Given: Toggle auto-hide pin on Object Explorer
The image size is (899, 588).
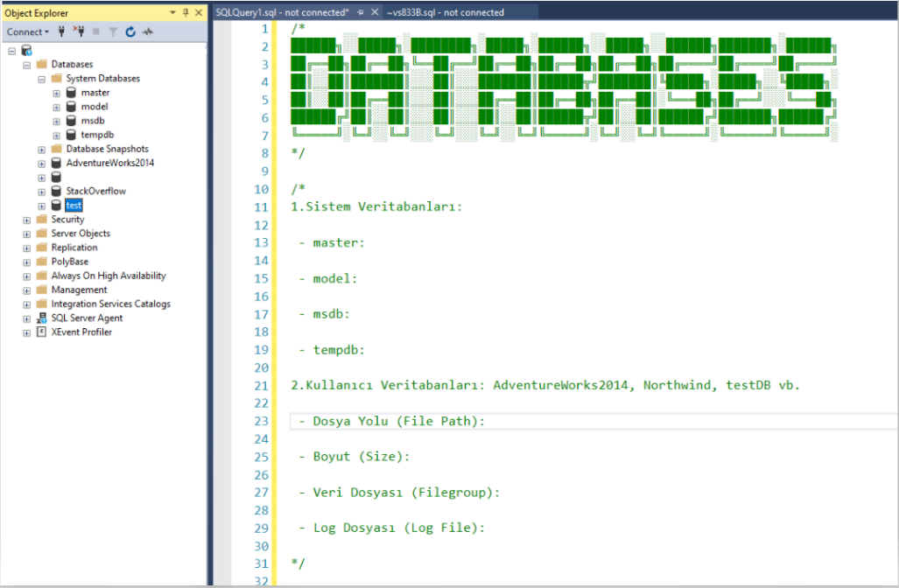Looking at the screenshot, I should (x=186, y=13).
